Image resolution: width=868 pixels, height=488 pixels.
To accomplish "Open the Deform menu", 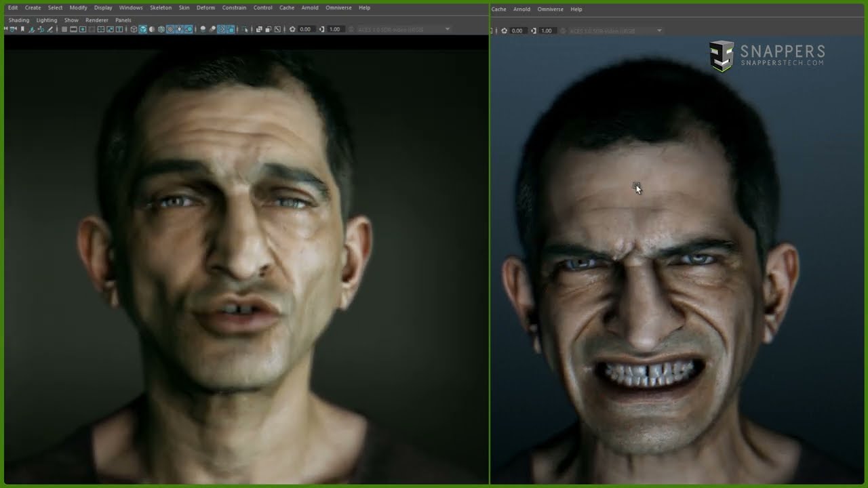I will (x=205, y=8).
